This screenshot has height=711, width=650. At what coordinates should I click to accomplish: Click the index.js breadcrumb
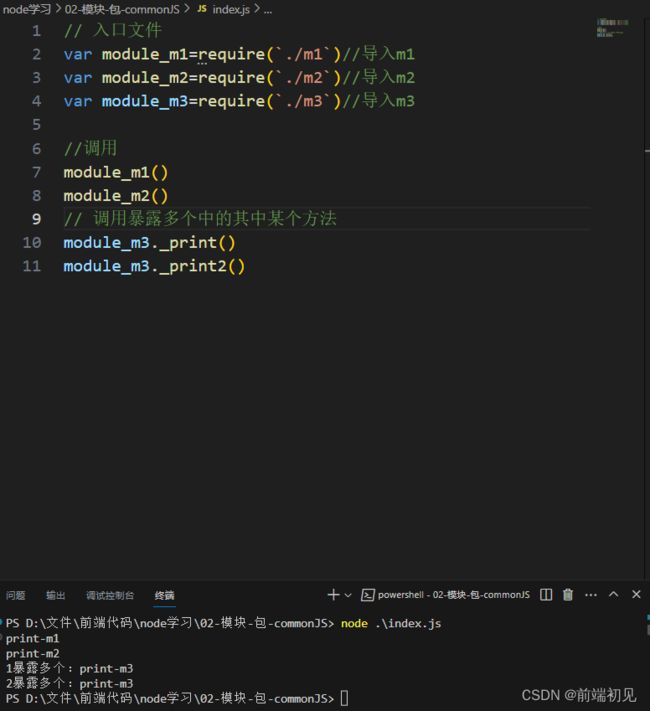pyautogui.click(x=231, y=9)
